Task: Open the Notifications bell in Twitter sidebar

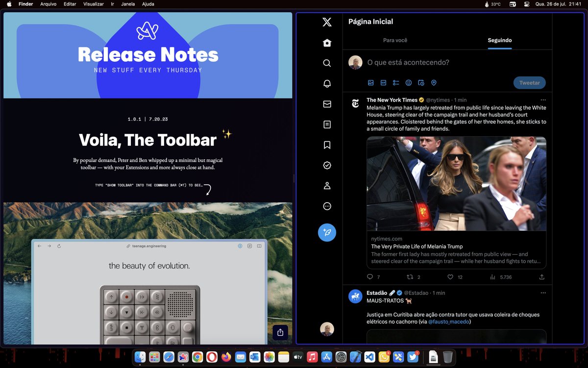Action: (x=327, y=84)
